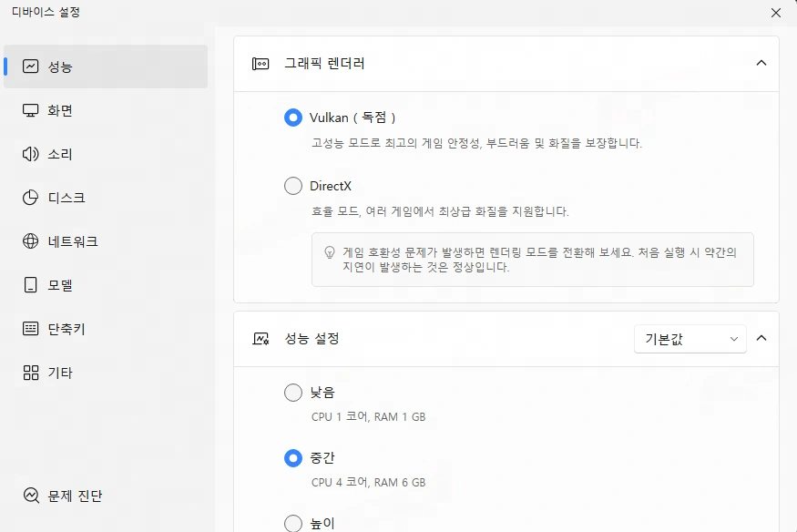This screenshot has height=532, width=797.
Task: Select the DirectX renderer option
Action: pyautogui.click(x=293, y=186)
